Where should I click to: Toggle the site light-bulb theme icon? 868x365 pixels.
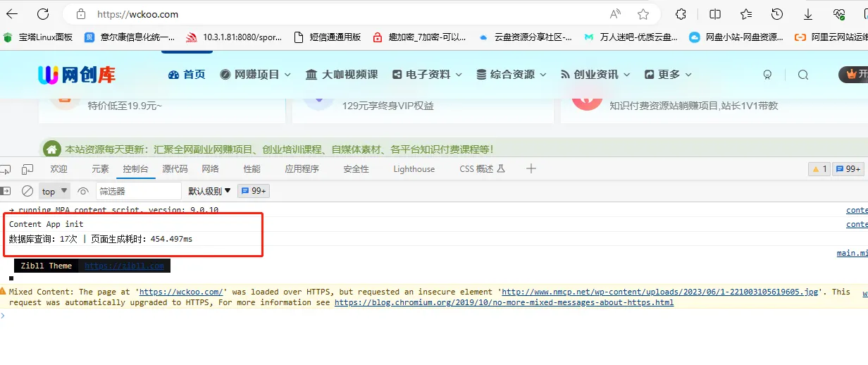pos(768,75)
